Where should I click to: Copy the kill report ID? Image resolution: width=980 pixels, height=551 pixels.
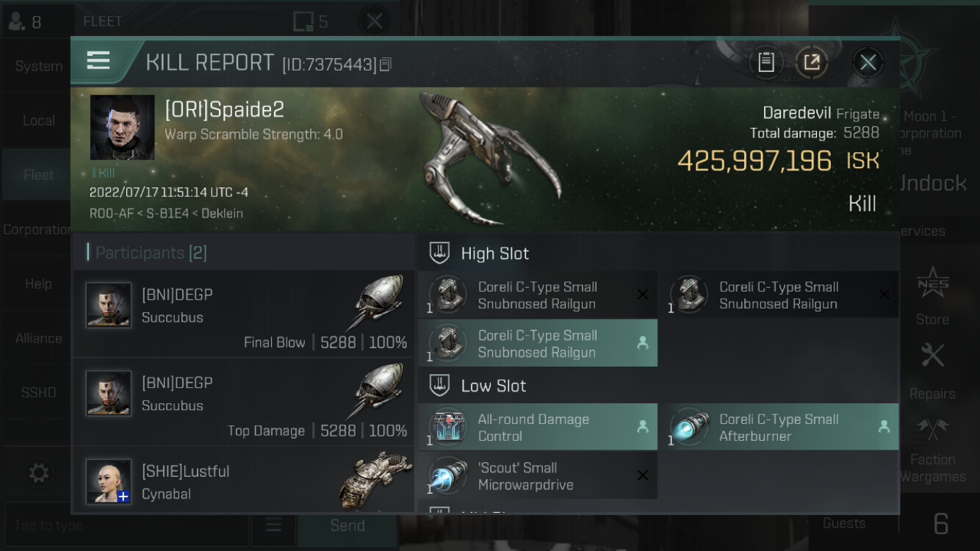tap(386, 65)
